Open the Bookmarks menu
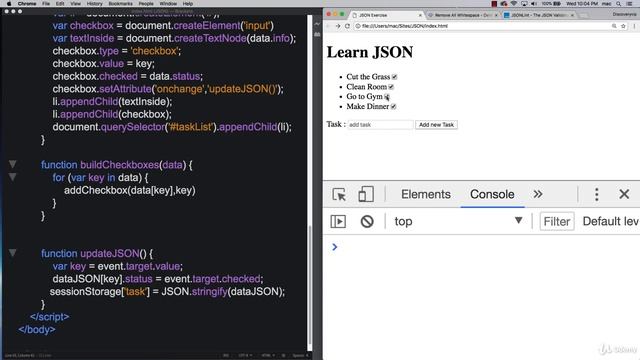The height and width of the screenshot is (360, 640). pos(120,4)
